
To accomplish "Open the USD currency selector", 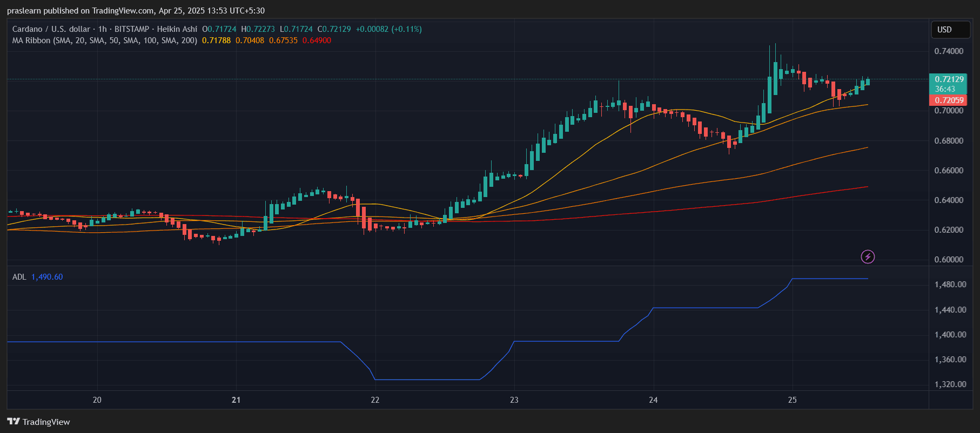I will coord(950,30).
